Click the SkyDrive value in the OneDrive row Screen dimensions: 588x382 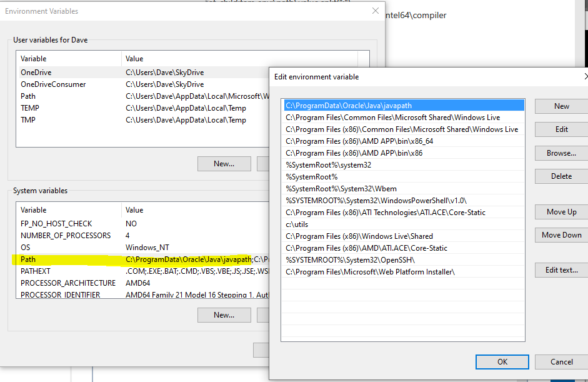164,73
